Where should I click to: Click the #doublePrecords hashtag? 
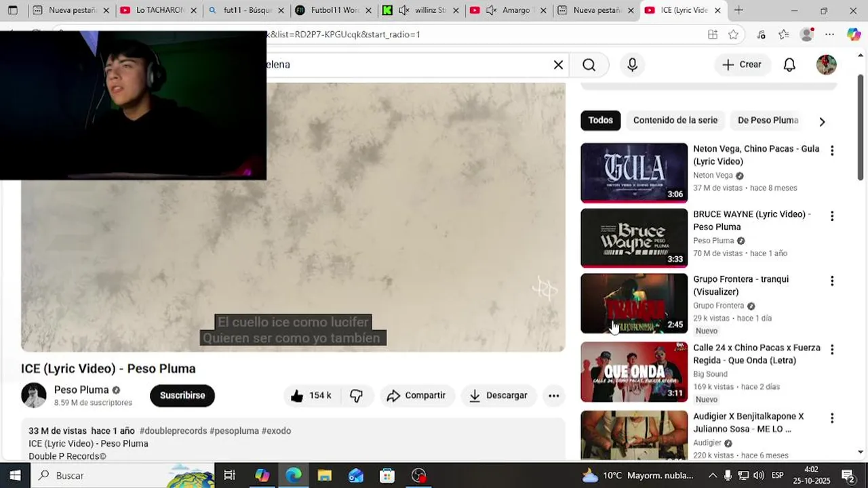click(x=173, y=431)
